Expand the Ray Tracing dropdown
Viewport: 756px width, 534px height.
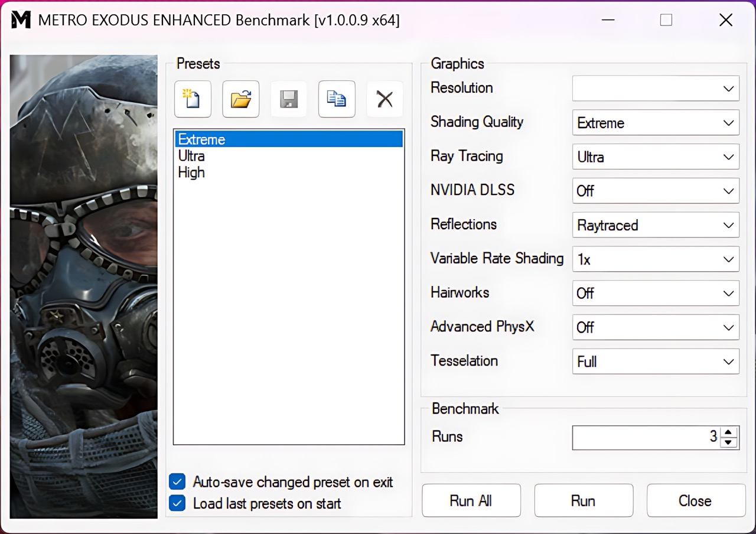[x=656, y=157]
